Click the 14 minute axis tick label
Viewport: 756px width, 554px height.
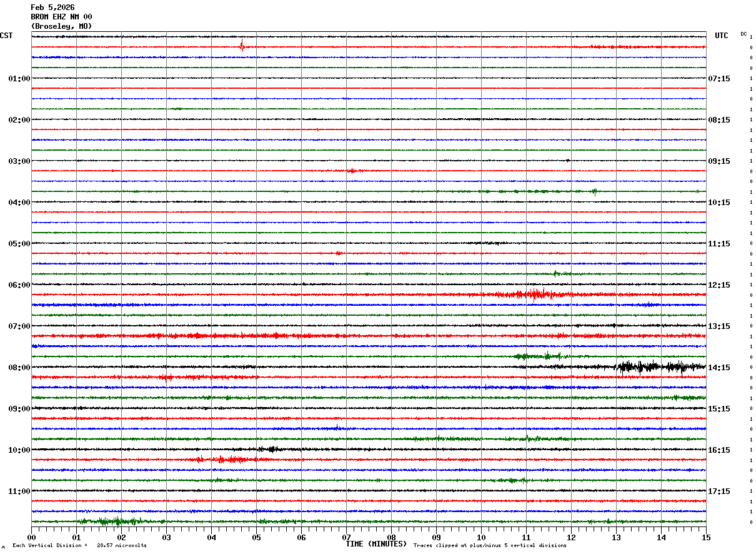point(661,537)
